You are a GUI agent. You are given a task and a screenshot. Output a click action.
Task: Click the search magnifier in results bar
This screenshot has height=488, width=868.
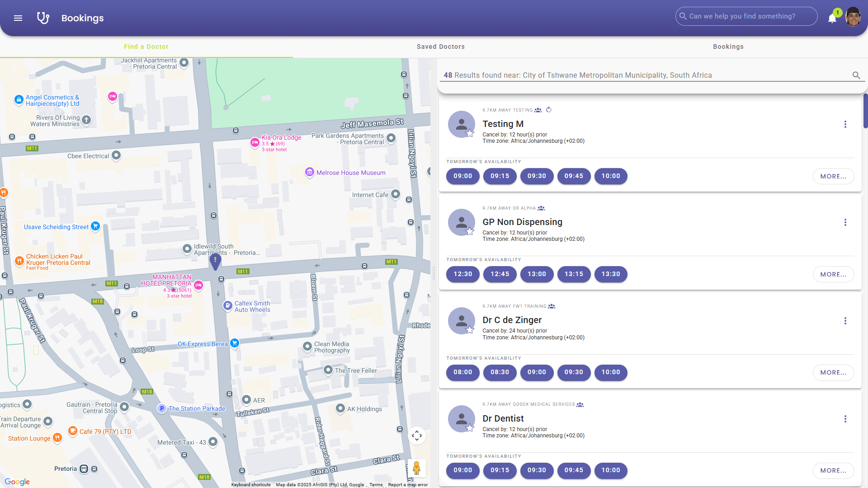pyautogui.click(x=856, y=75)
